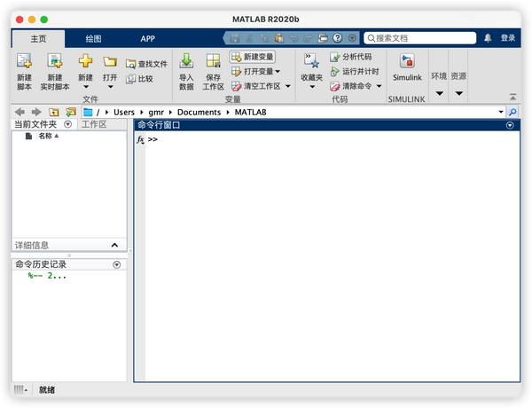Click the 搜索文档 search field
The height and width of the screenshot is (408, 532).
tap(420, 38)
